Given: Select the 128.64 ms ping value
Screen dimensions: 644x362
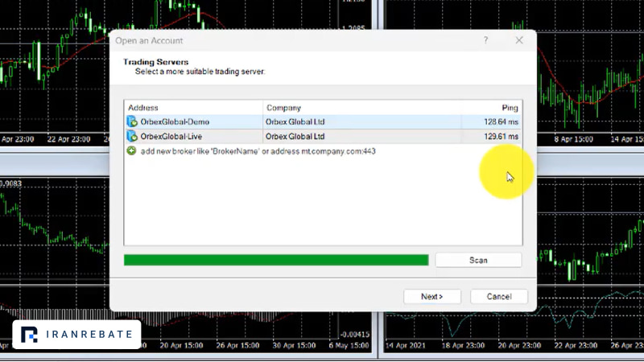Looking at the screenshot, I should pyautogui.click(x=501, y=122).
